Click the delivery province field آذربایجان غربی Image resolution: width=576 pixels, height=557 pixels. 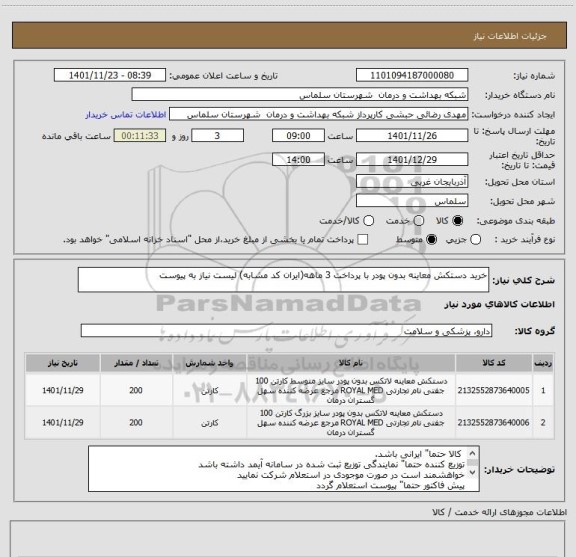[412, 182]
